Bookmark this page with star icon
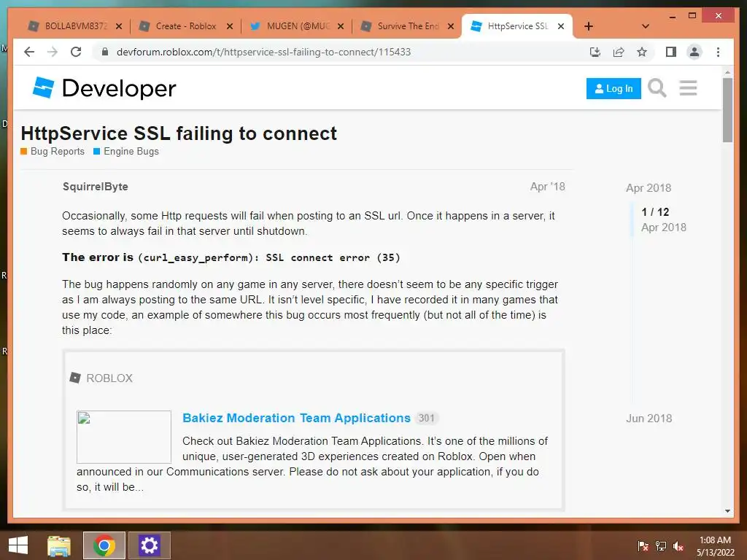The width and height of the screenshot is (747, 560). (x=642, y=52)
